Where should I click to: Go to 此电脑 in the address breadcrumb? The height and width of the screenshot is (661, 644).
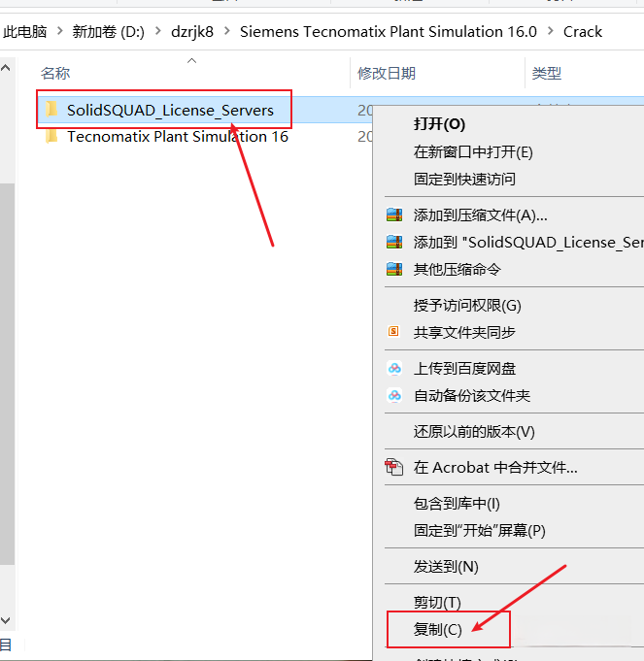click(25, 32)
